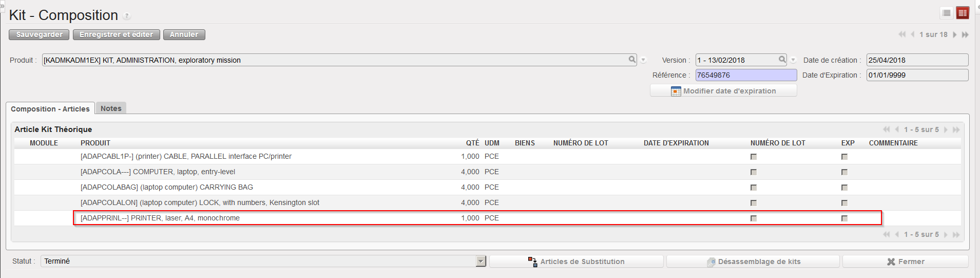Image resolution: width=980 pixels, height=278 pixels.
Task: Sort by UDM column header
Action: click(x=492, y=143)
